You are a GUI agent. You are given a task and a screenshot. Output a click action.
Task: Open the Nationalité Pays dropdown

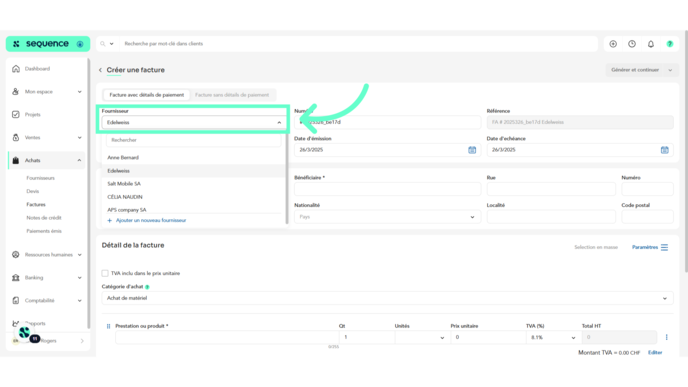pos(387,217)
